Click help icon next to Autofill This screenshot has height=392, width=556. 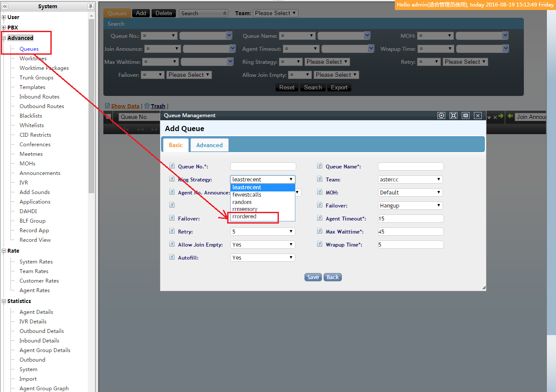click(x=172, y=257)
